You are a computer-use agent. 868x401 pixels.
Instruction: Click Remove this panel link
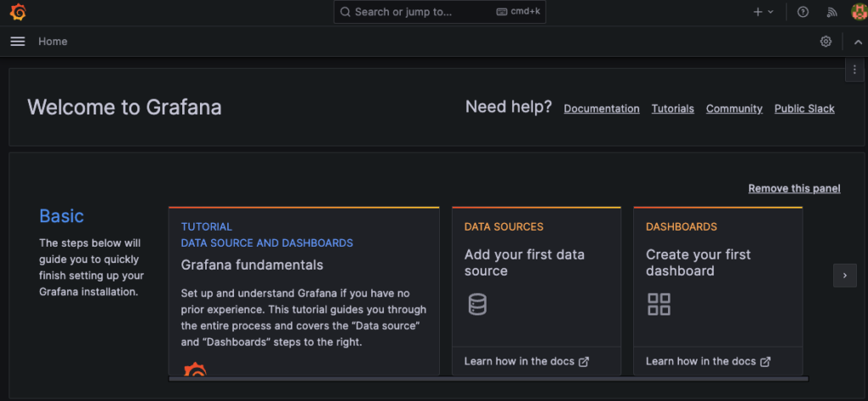(x=794, y=188)
